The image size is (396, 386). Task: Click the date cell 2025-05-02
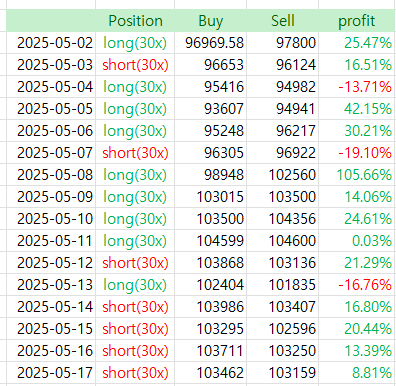tap(51, 43)
